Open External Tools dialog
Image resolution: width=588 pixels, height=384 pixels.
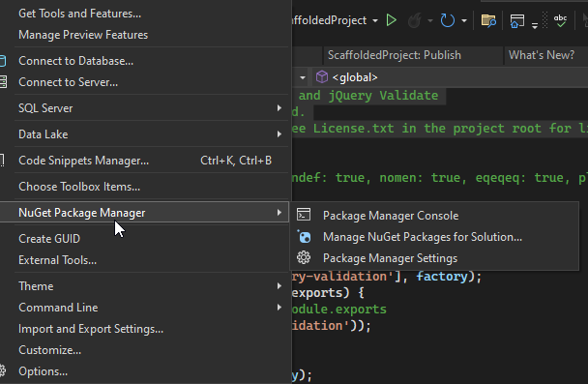point(144,260)
